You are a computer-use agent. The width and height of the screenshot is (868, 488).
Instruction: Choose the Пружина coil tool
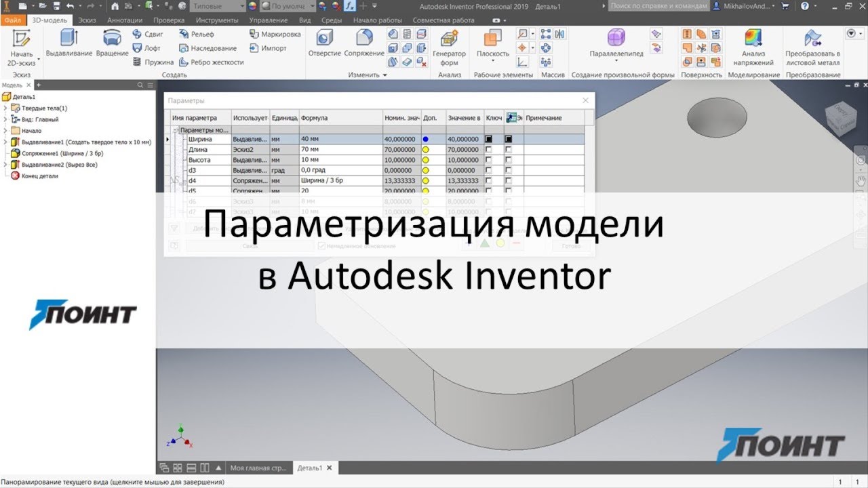[x=153, y=62]
